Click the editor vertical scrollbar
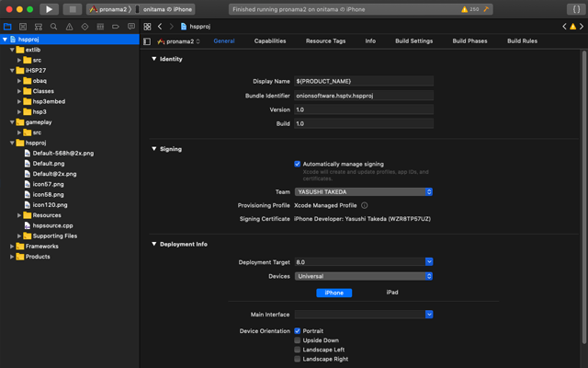This screenshot has width=588, height=368. pyautogui.click(x=584, y=197)
